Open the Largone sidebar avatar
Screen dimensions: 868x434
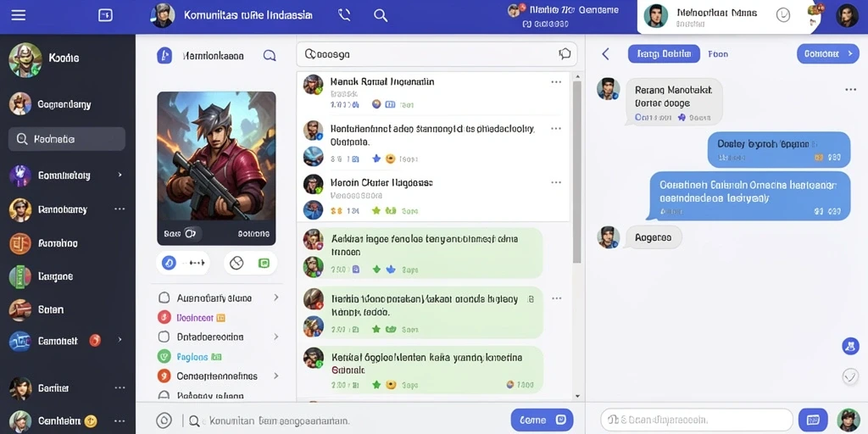tap(20, 276)
